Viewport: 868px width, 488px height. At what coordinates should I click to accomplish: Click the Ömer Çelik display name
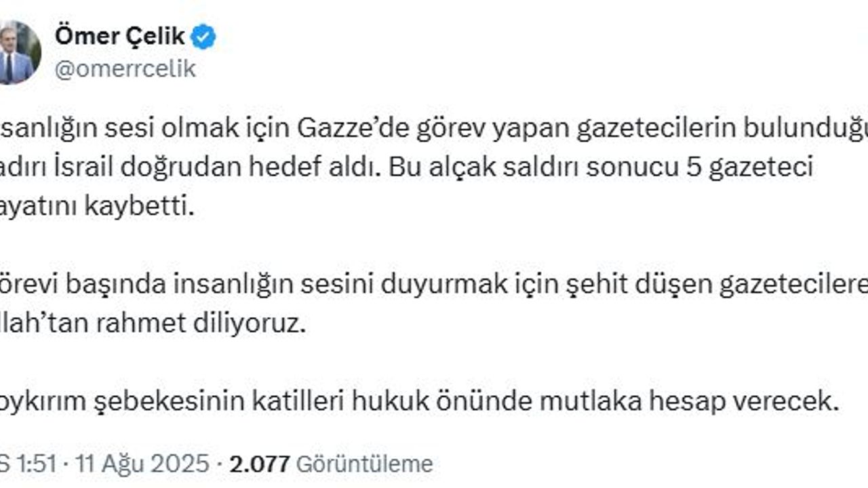119,37
